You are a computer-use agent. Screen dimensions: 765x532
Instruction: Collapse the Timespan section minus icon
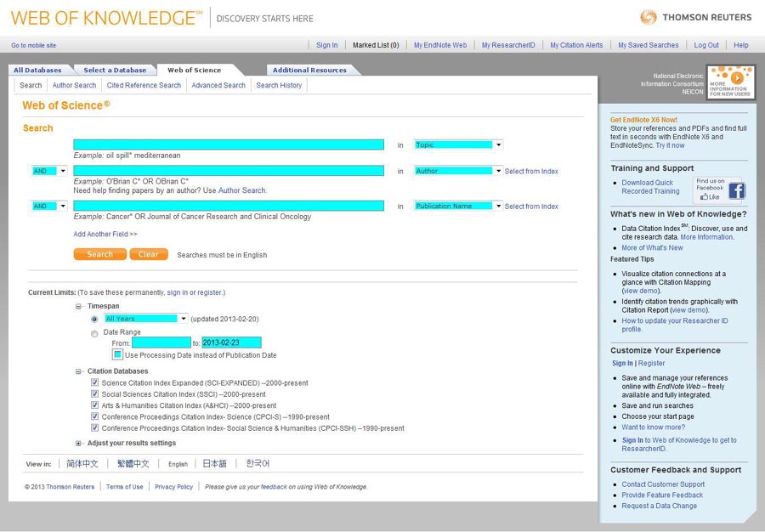coord(79,306)
